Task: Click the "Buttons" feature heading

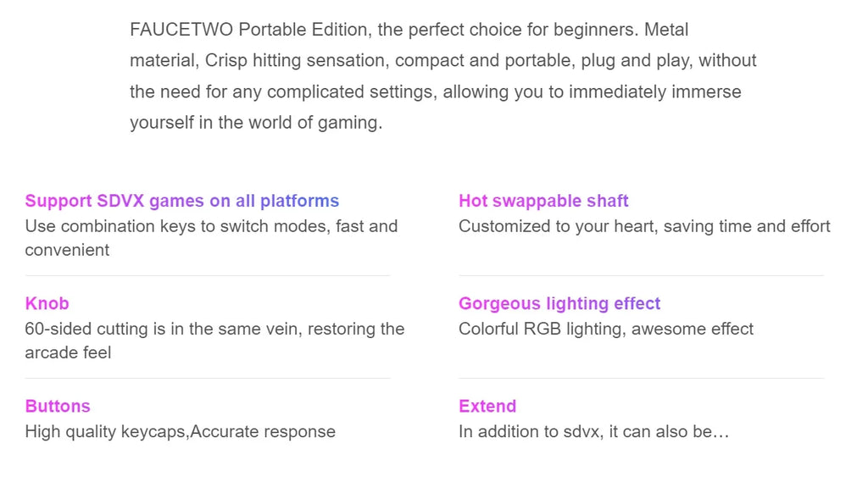Action: pyautogui.click(x=58, y=406)
